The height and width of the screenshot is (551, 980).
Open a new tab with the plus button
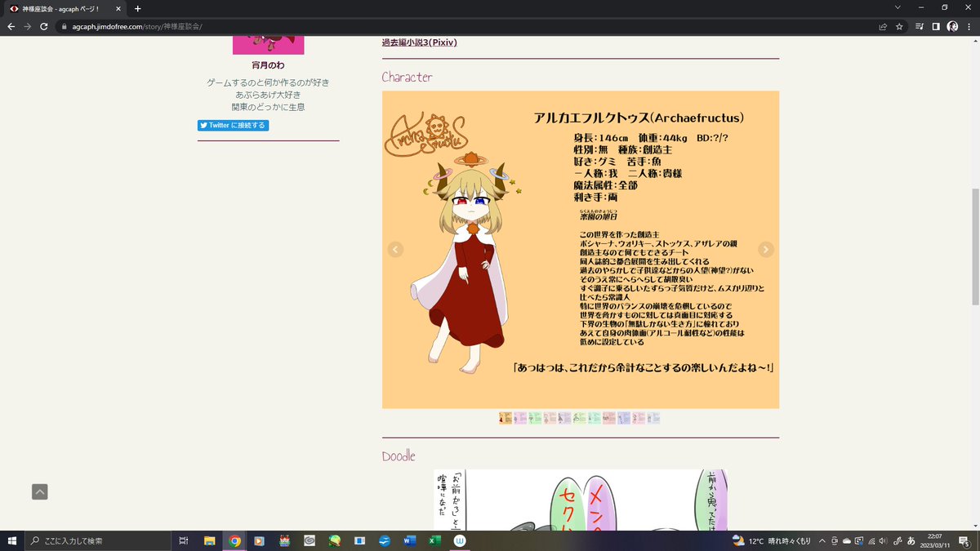[137, 8]
